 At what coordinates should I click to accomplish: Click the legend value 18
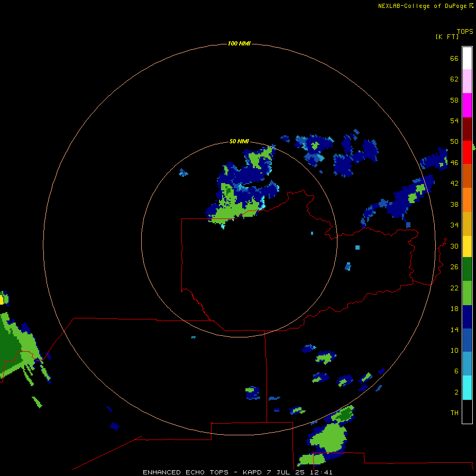[x=454, y=309]
